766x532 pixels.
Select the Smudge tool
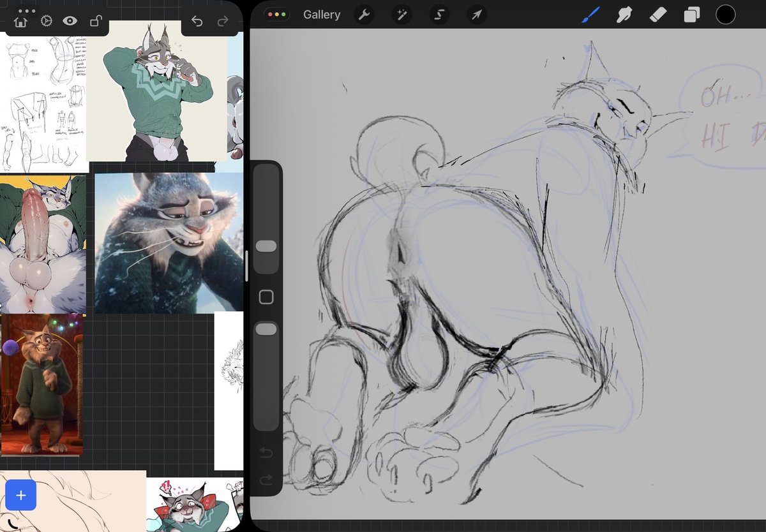(x=624, y=14)
